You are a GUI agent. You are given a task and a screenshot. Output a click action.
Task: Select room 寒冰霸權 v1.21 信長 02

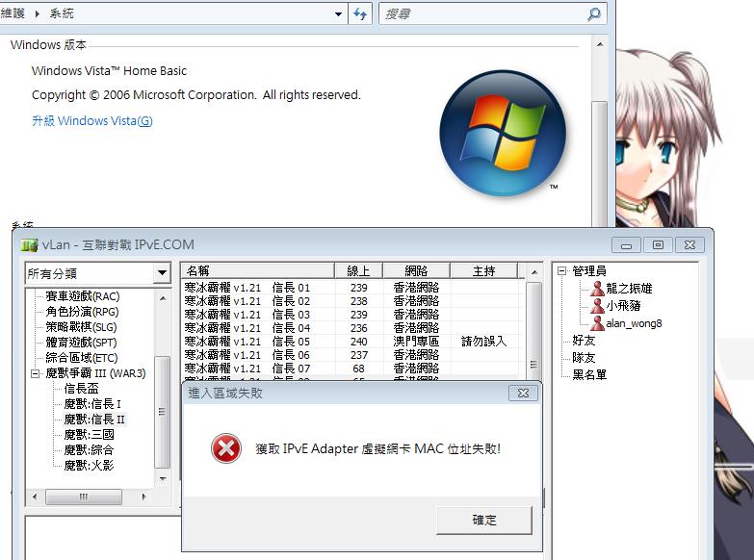coord(353,301)
